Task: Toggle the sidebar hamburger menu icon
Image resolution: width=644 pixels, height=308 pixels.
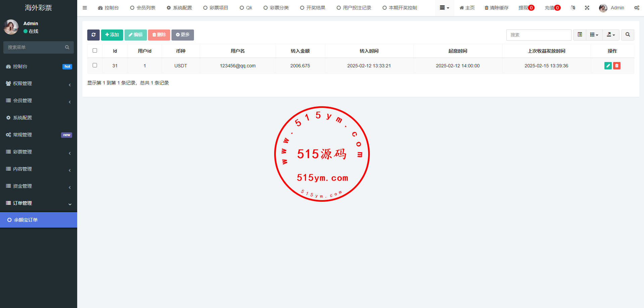Action: coord(85,8)
